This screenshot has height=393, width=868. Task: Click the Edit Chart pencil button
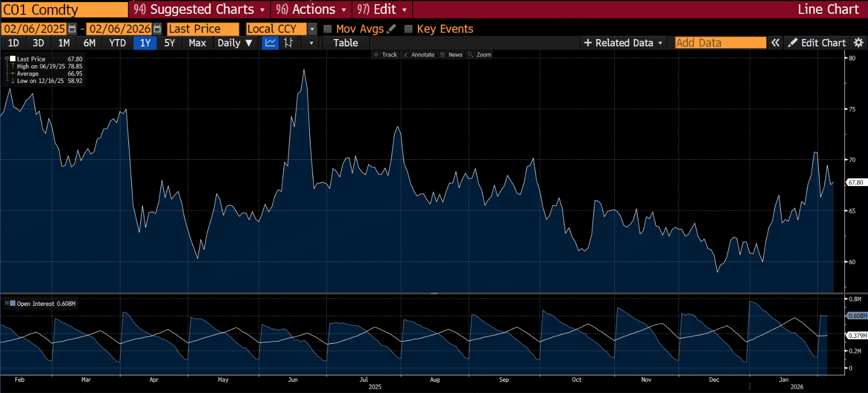coord(817,43)
